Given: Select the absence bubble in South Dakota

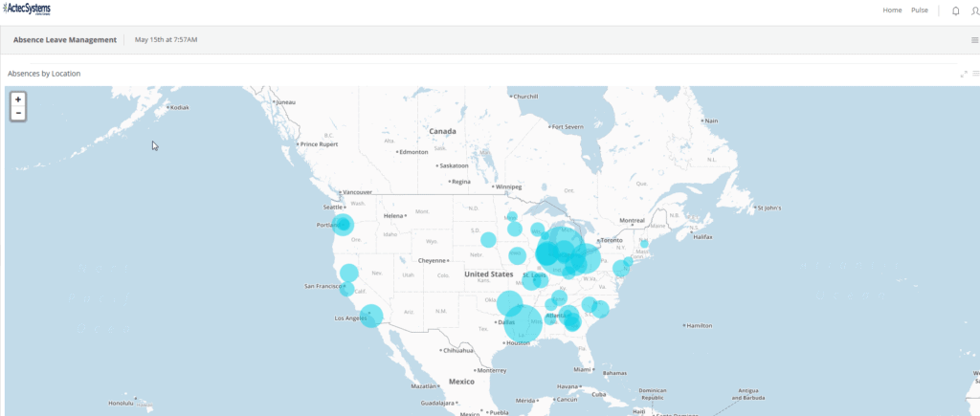Looking at the screenshot, I should pos(488,240).
